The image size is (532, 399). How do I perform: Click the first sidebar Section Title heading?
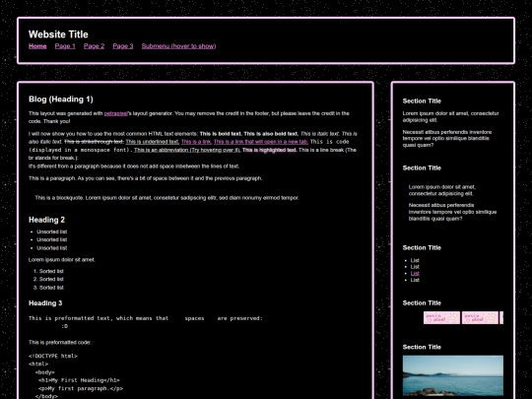click(x=422, y=101)
